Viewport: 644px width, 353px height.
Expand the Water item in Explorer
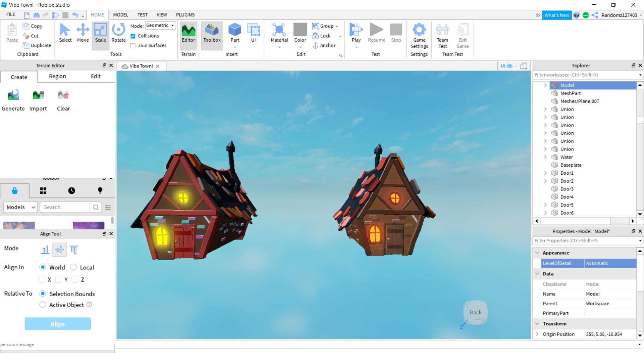pyautogui.click(x=545, y=157)
